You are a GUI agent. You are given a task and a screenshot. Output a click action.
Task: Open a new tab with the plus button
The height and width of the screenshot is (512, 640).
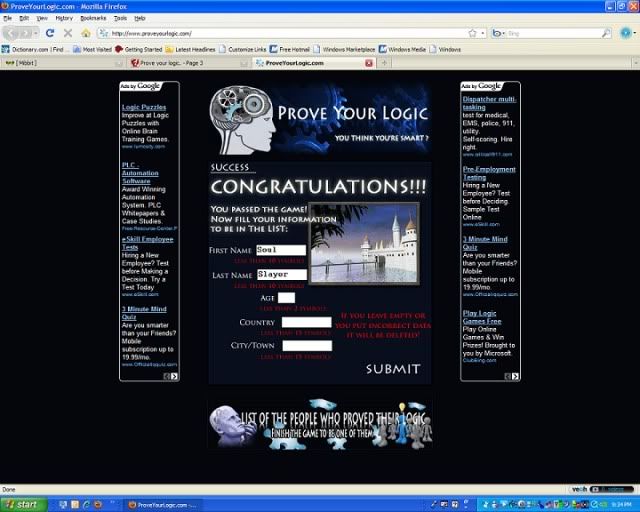click(x=384, y=63)
